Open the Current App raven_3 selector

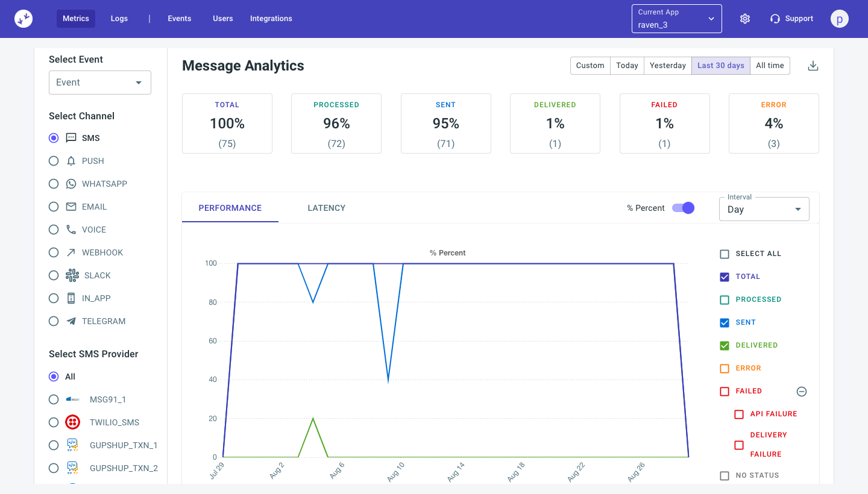tap(676, 18)
